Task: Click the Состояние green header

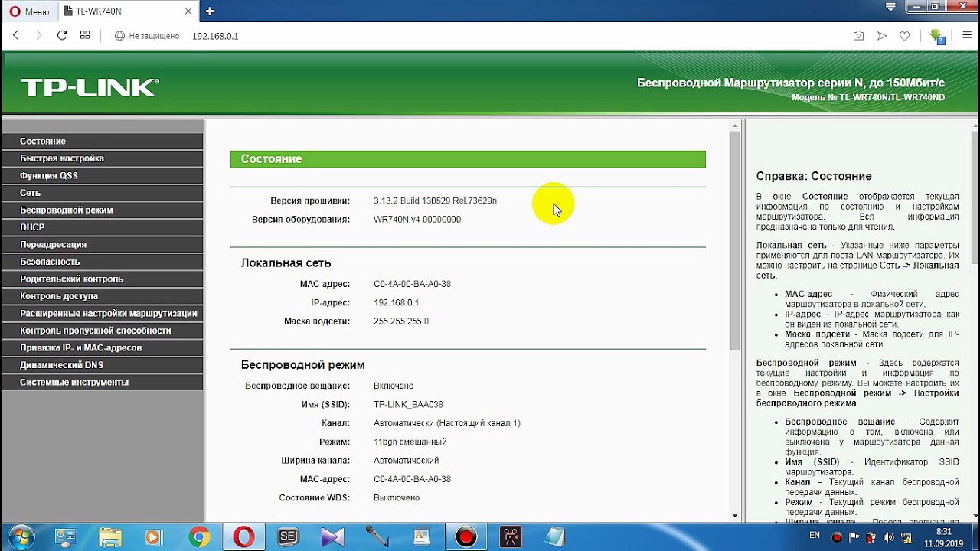Action: point(468,159)
